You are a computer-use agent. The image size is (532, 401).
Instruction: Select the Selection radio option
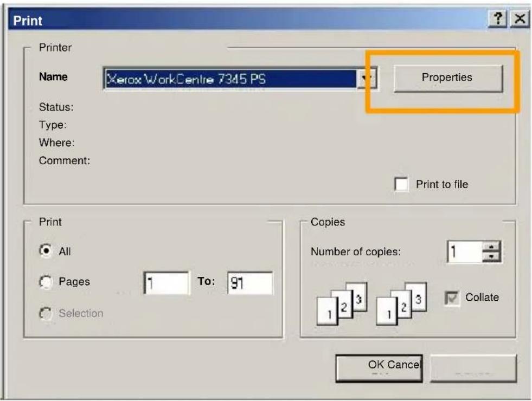click(46, 313)
